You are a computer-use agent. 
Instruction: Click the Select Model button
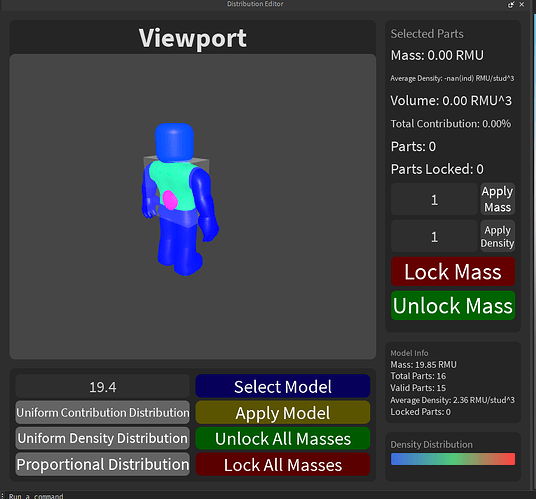pos(283,386)
